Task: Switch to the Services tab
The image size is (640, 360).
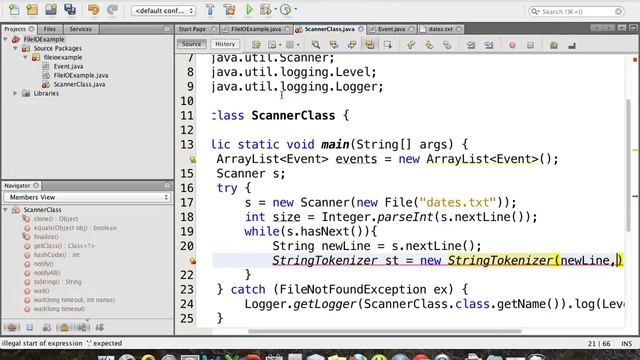Action: tap(80, 29)
